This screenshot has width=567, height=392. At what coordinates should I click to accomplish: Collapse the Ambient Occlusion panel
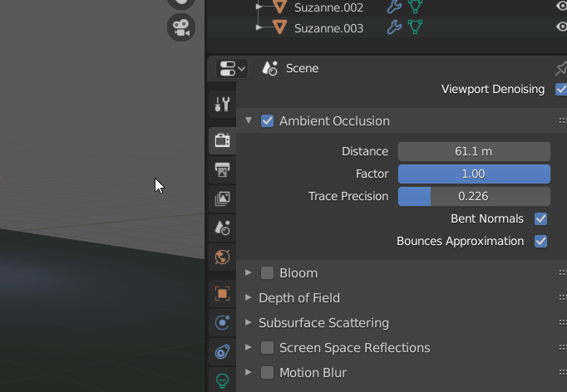point(249,120)
